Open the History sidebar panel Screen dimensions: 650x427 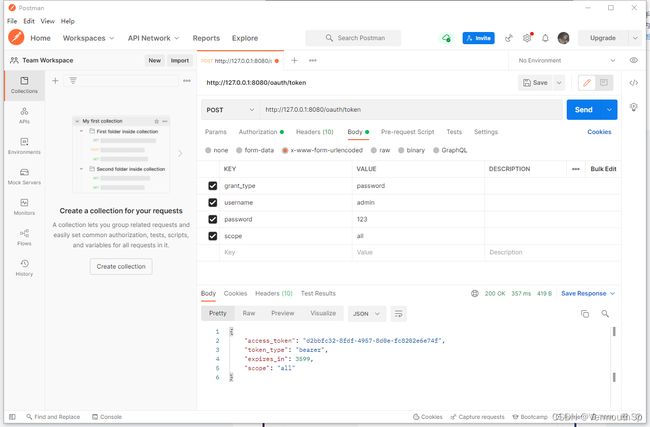(24, 268)
